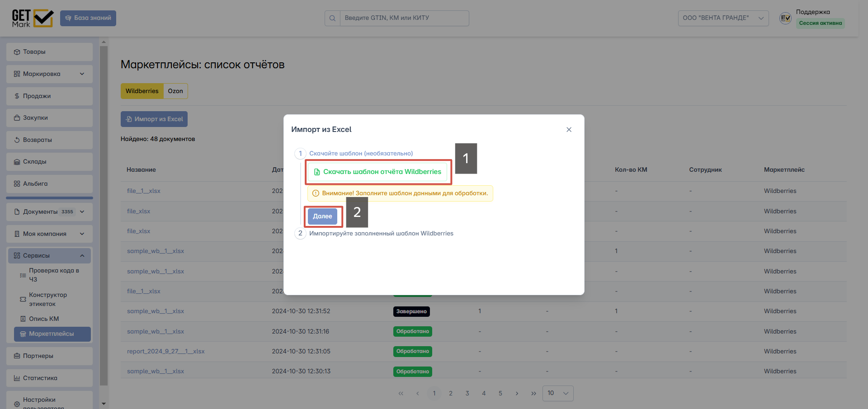Click the Импорт из Excel button

coord(154,119)
